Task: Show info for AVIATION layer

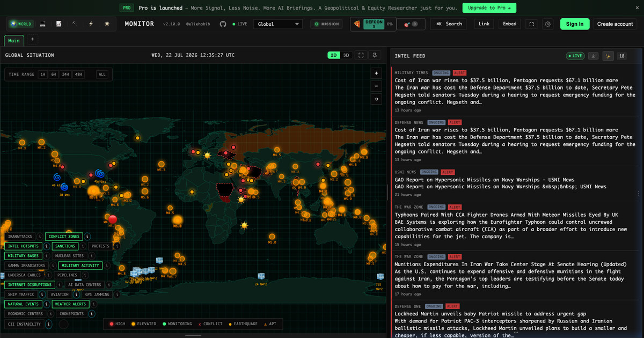Action: [x=76, y=295]
